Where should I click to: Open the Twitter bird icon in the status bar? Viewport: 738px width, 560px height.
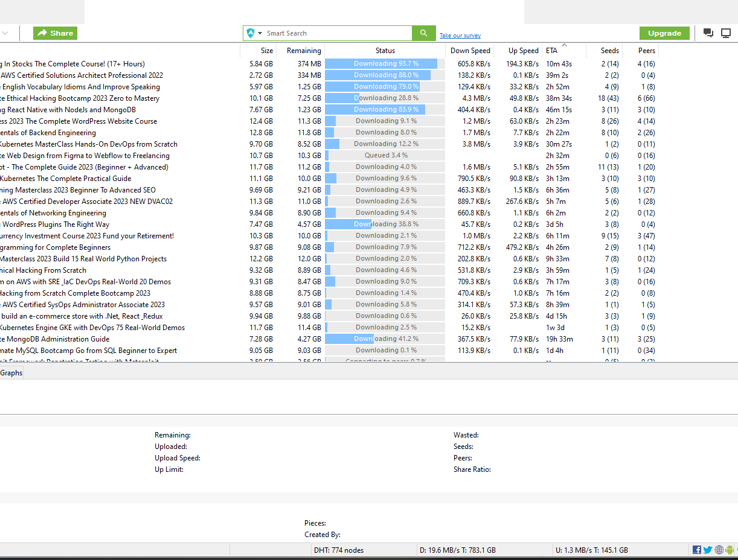point(708,550)
